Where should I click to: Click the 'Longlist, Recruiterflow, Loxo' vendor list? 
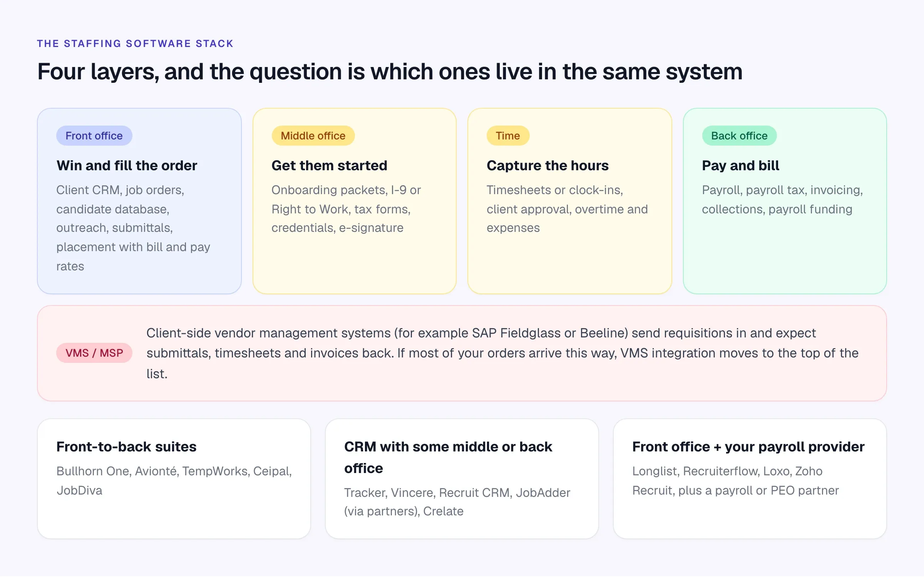click(x=735, y=481)
